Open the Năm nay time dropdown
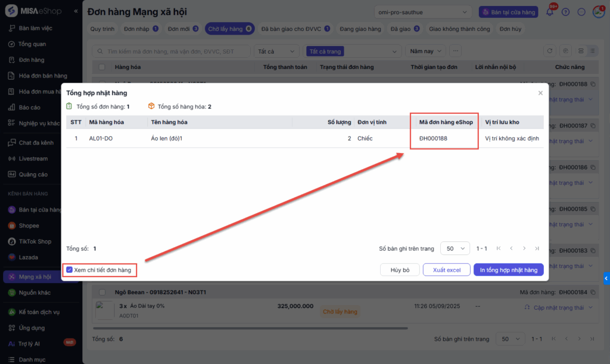 coord(425,51)
